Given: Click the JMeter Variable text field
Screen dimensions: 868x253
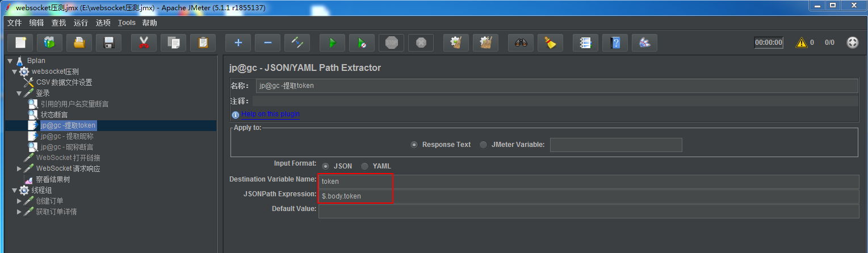Looking at the screenshot, I should [616, 145].
